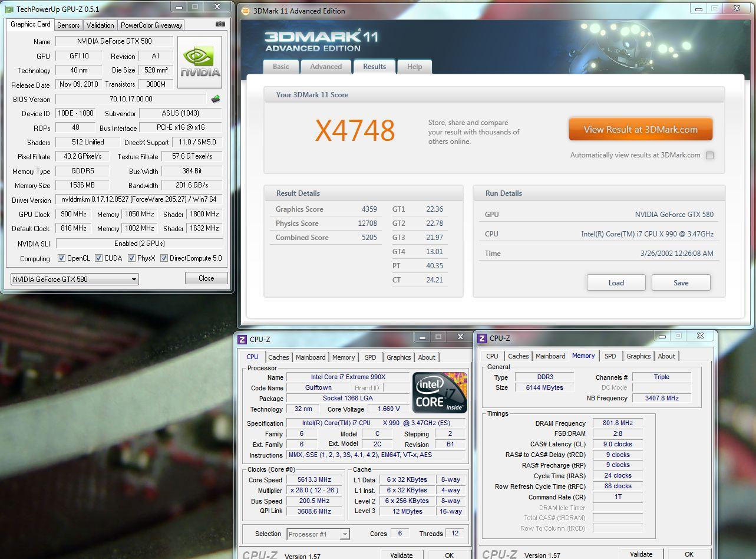The width and height of the screenshot is (756, 559).
Task: Select the Graphics Card tab in GPU-Z
Action: point(31,24)
